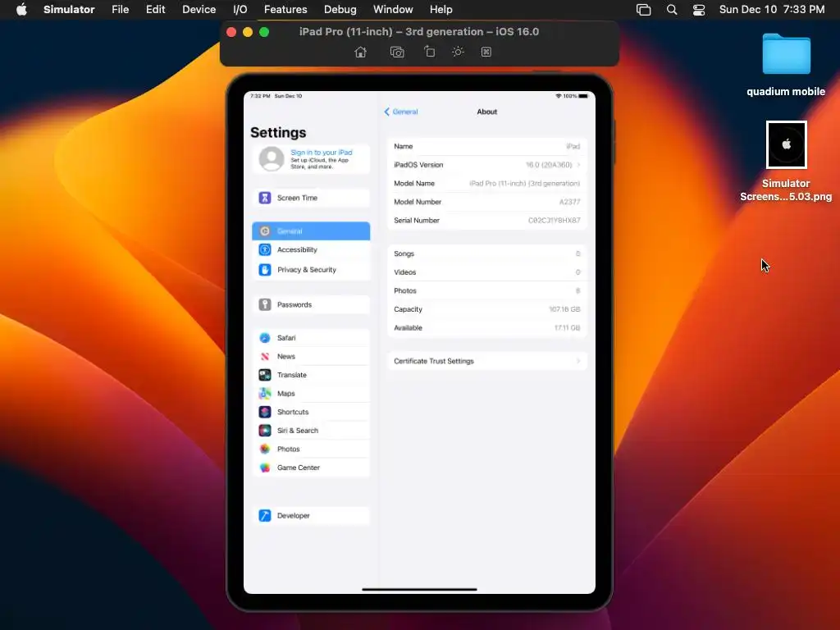This screenshot has height=630, width=840.
Task: Open Privacy & Security hand icon
Action: (x=265, y=269)
